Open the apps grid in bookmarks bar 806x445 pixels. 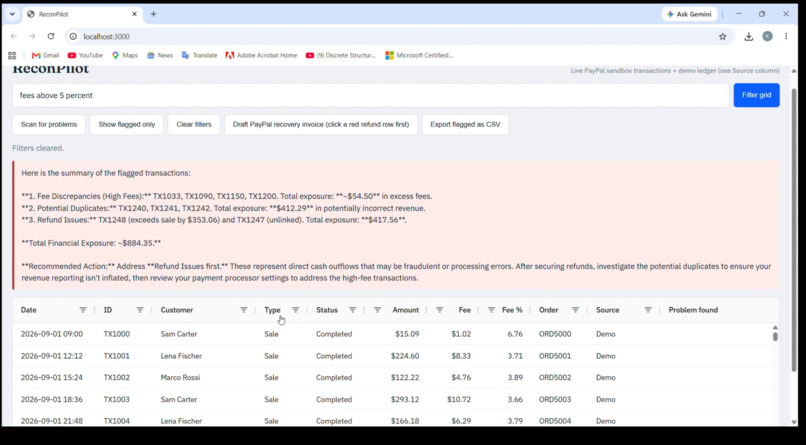click(12, 55)
